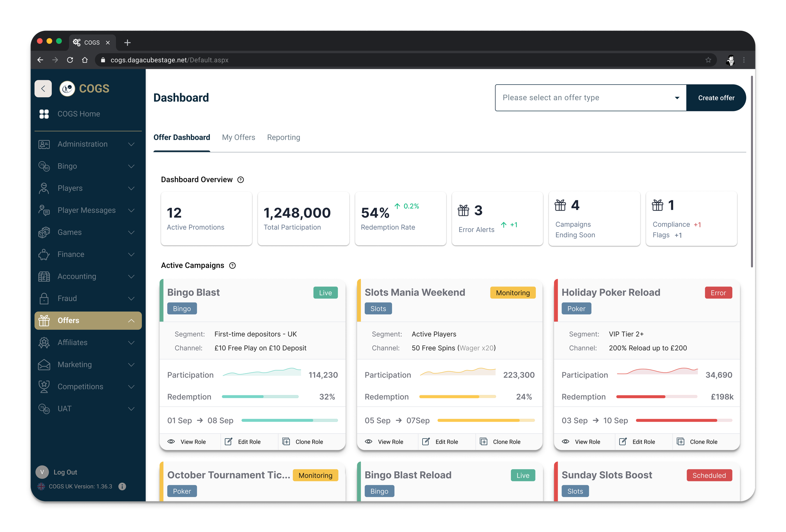This screenshot has height=532, width=786.
Task: Collapse the sidebar with back arrow button
Action: pos(43,89)
